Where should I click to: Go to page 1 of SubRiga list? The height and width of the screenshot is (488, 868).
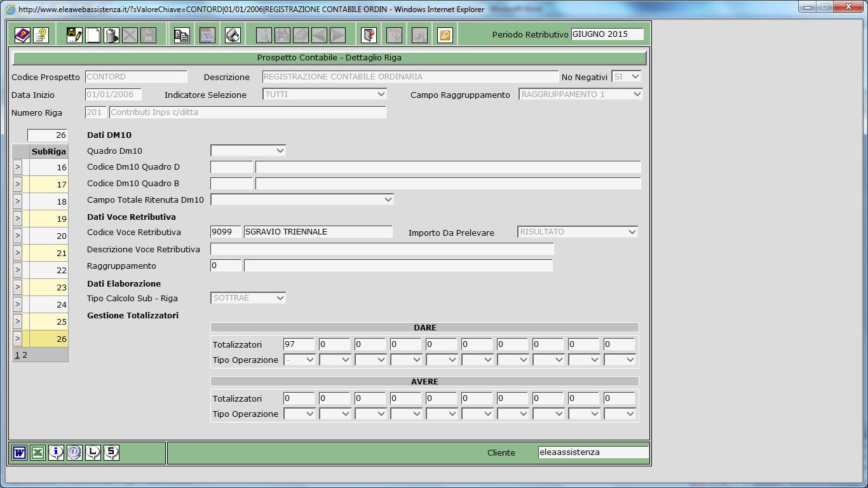[x=17, y=355]
